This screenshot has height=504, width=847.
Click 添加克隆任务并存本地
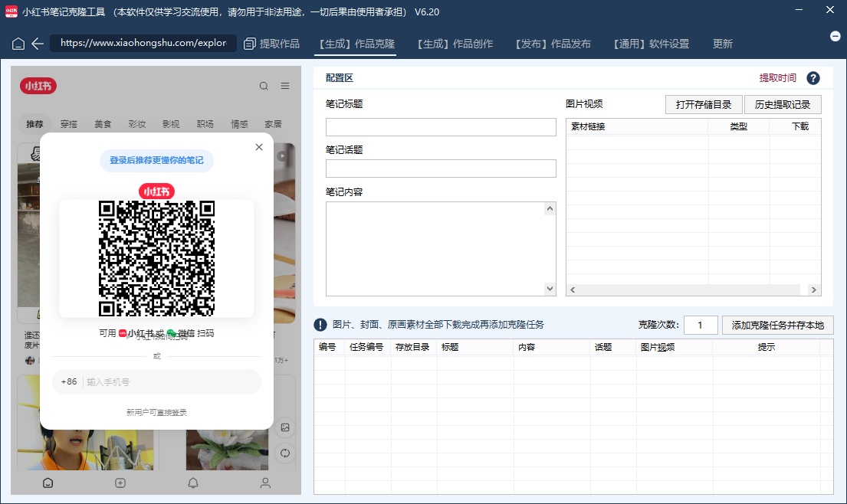pyautogui.click(x=777, y=325)
